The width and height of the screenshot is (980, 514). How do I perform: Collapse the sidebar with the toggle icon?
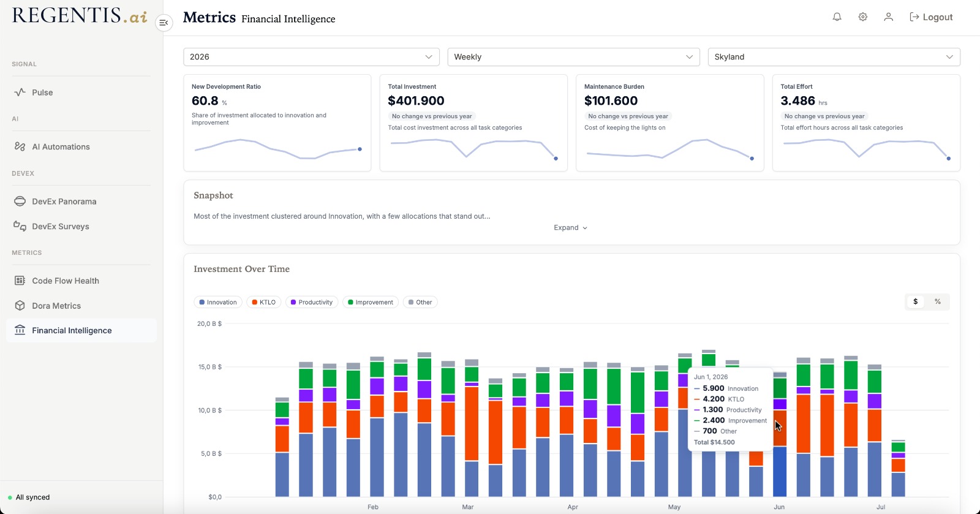(x=164, y=23)
